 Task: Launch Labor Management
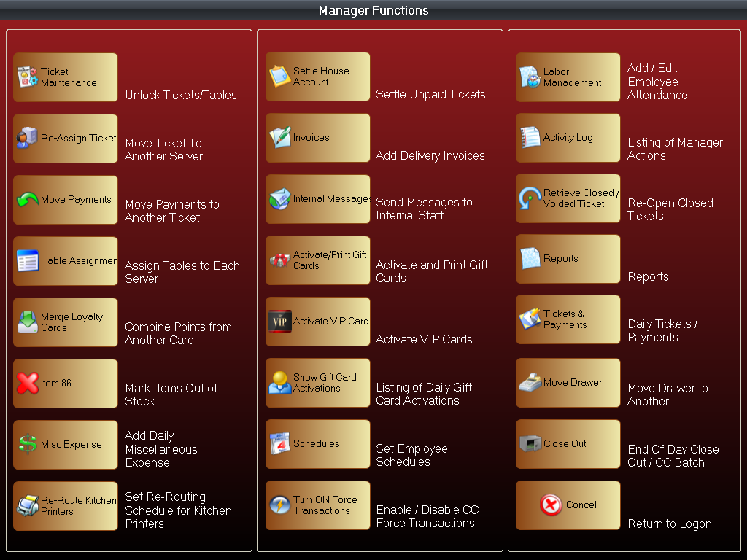(x=568, y=77)
